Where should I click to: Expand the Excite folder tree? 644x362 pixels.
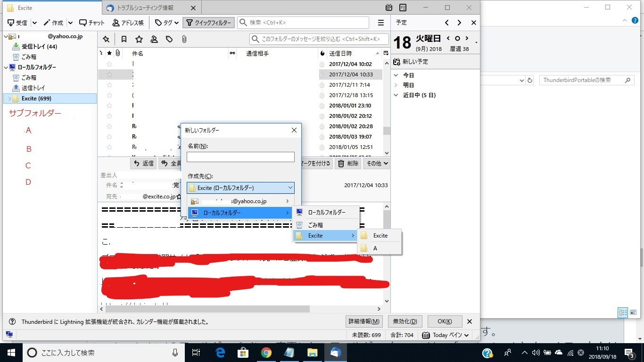coord(9,99)
